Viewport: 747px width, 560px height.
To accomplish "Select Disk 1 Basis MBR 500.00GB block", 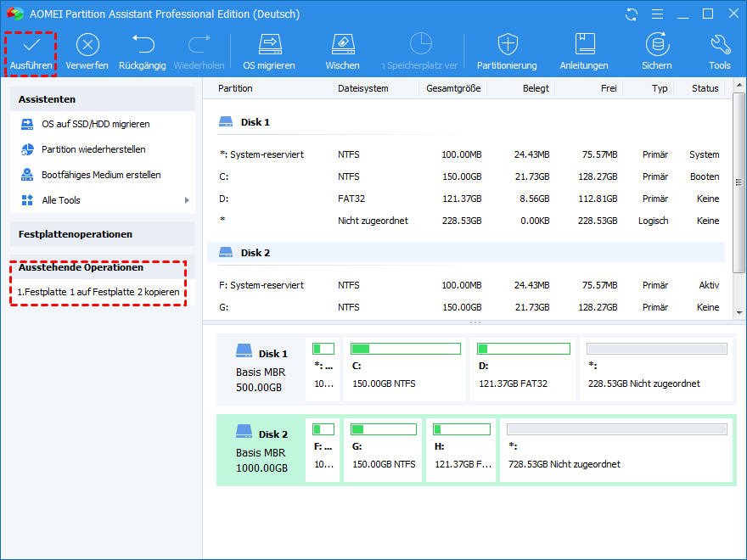I will [x=261, y=371].
